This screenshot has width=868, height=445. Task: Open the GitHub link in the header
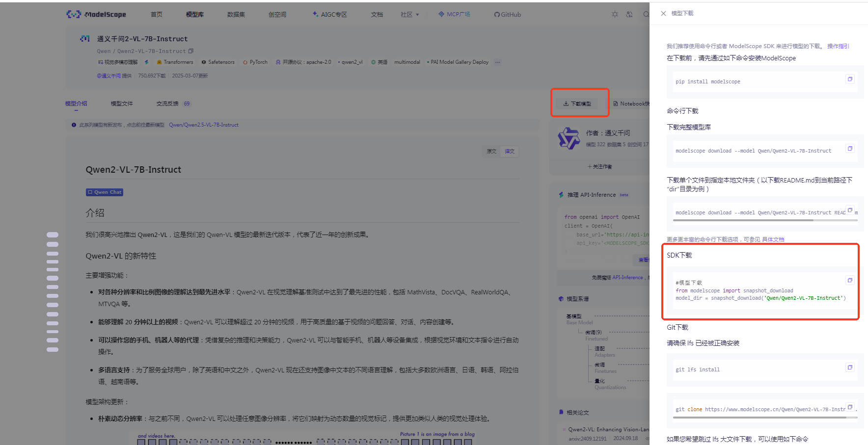click(x=508, y=15)
